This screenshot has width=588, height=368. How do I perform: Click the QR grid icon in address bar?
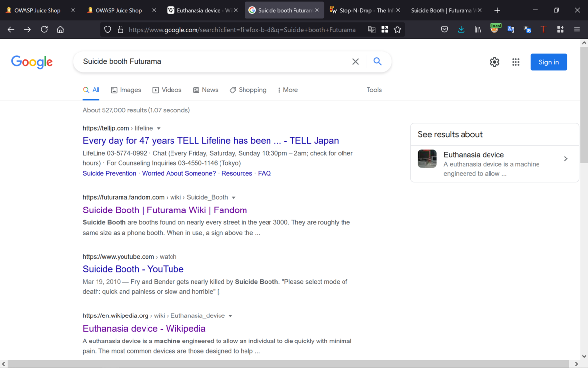(385, 30)
